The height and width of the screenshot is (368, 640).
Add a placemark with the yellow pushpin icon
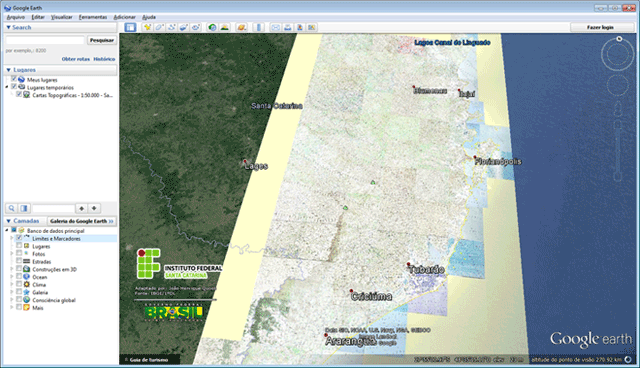(x=147, y=27)
